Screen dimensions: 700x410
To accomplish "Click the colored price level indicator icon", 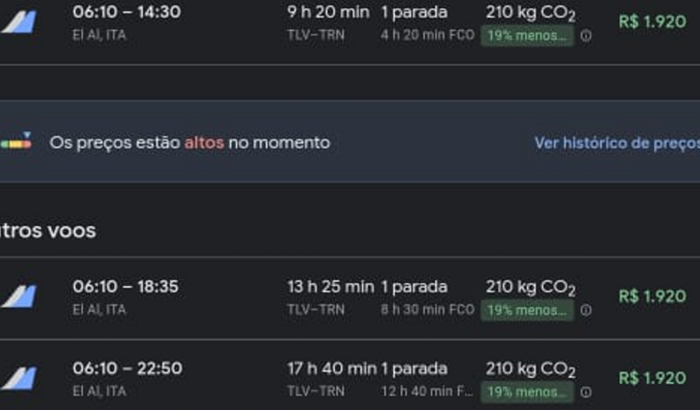I will click(15, 142).
